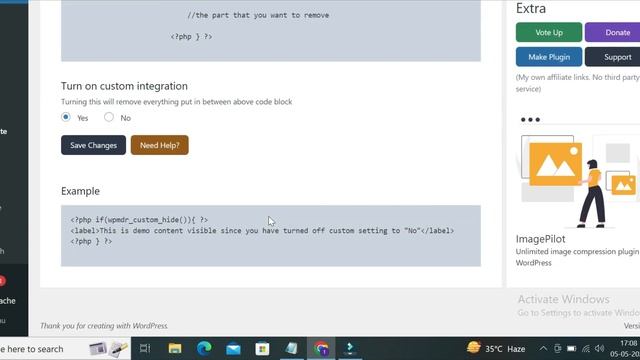
Task: Click the 'Turn on custom integration' heading
Action: pyautogui.click(x=124, y=86)
